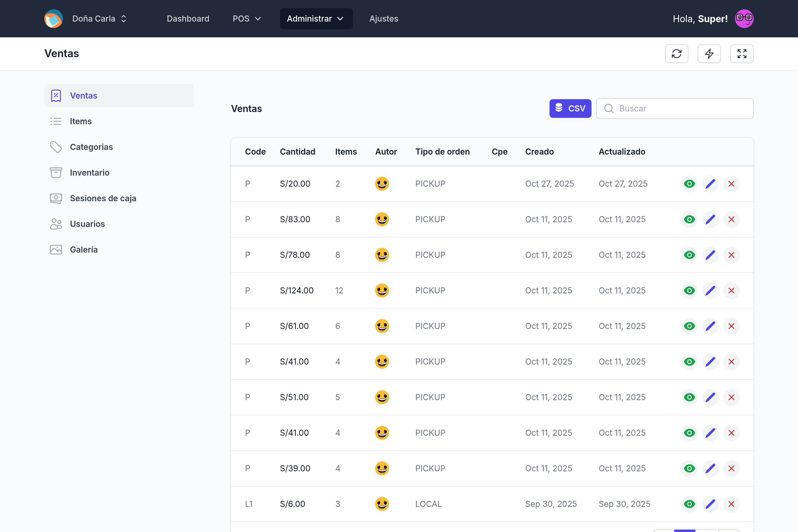Image resolution: width=798 pixels, height=532 pixels.
Task: Click the Actualizado column header
Action: click(622, 152)
